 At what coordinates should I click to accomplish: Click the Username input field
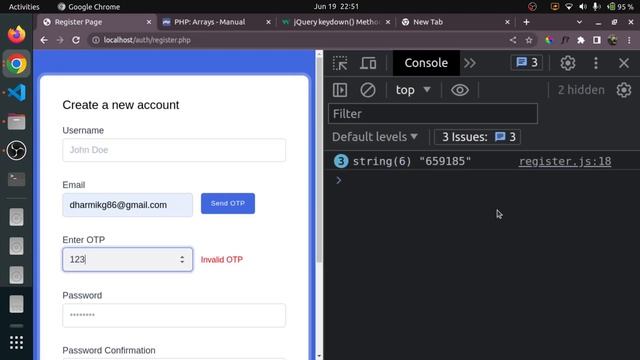pyautogui.click(x=174, y=150)
